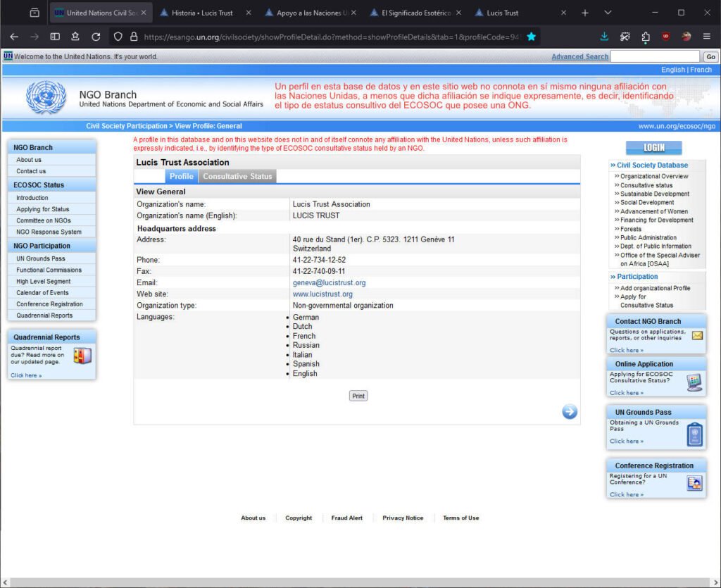
Task: Click the blue next arrow icon
Action: pyautogui.click(x=570, y=412)
